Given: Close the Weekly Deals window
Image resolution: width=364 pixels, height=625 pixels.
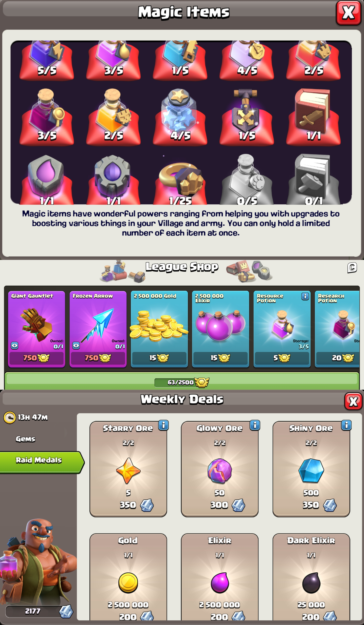Looking at the screenshot, I should click(x=353, y=401).
